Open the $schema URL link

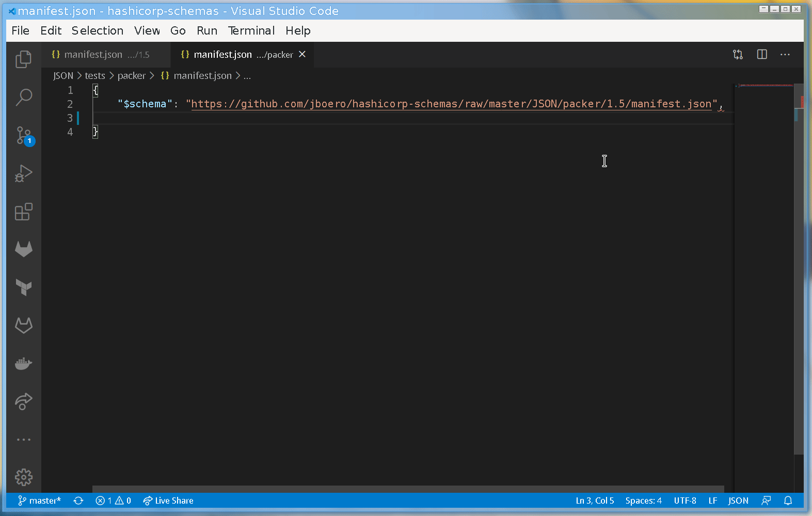pyautogui.click(x=451, y=104)
